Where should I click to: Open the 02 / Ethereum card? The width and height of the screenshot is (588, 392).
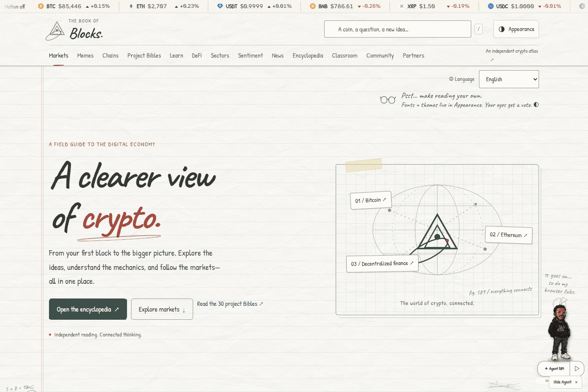(x=508, y=235)
